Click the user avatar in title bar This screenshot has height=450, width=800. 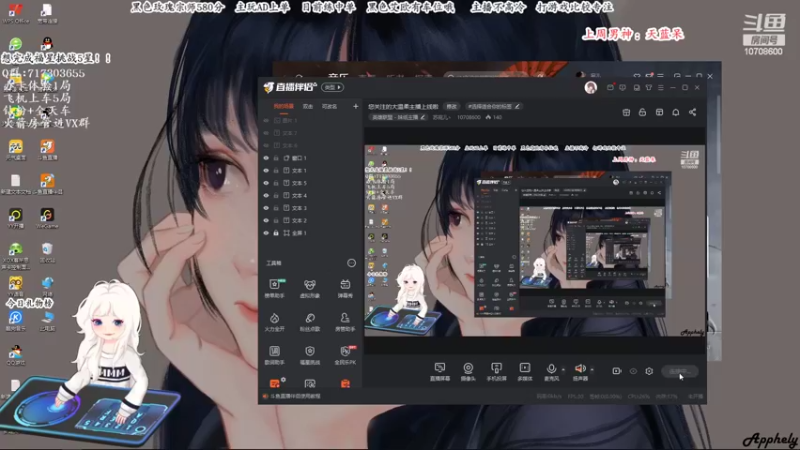click(591, 88)
